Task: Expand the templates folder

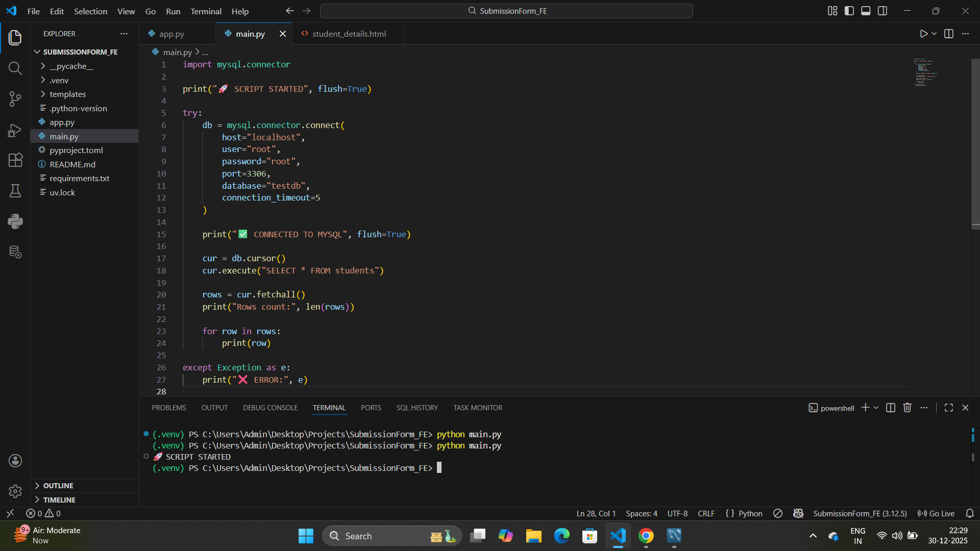Action: coord(67,94)
